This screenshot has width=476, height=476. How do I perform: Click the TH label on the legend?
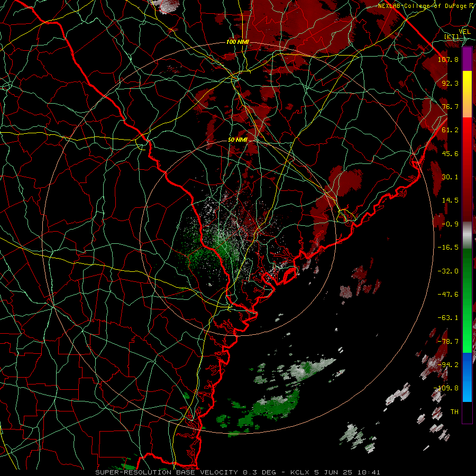(x=454, y=412)
